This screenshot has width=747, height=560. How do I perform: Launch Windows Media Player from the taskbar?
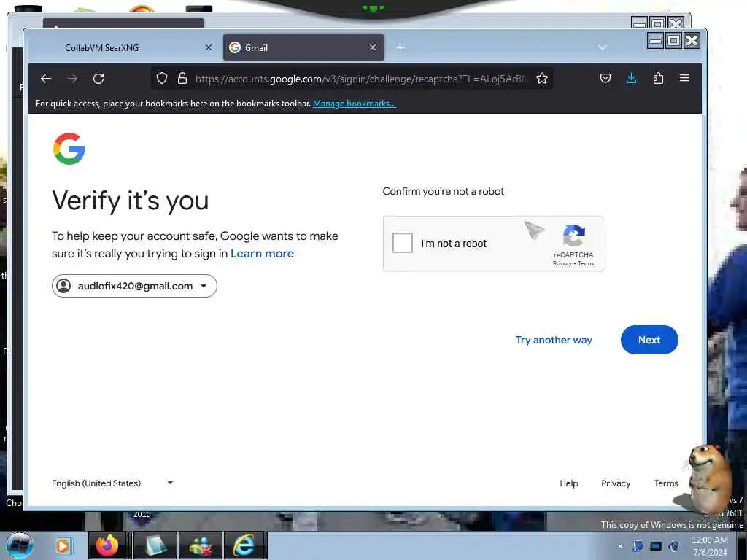[63, 545]
